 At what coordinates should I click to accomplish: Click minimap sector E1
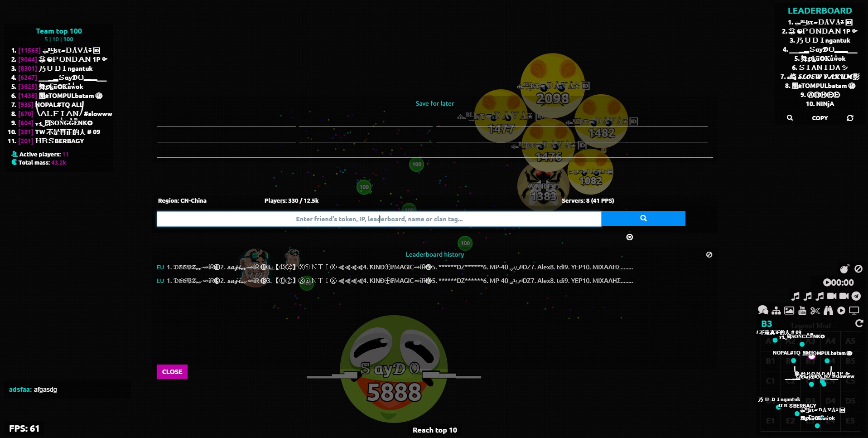(x=771, y=421)
